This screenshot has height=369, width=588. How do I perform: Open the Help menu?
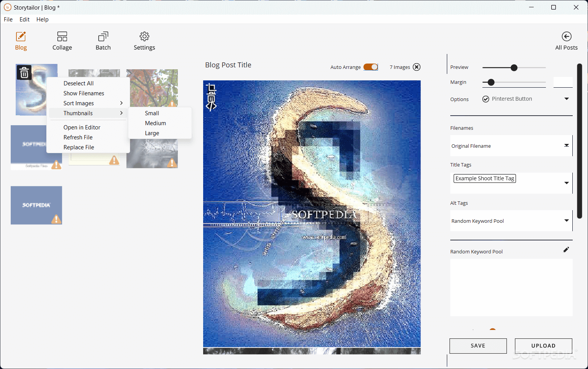(x=42, y=20)
